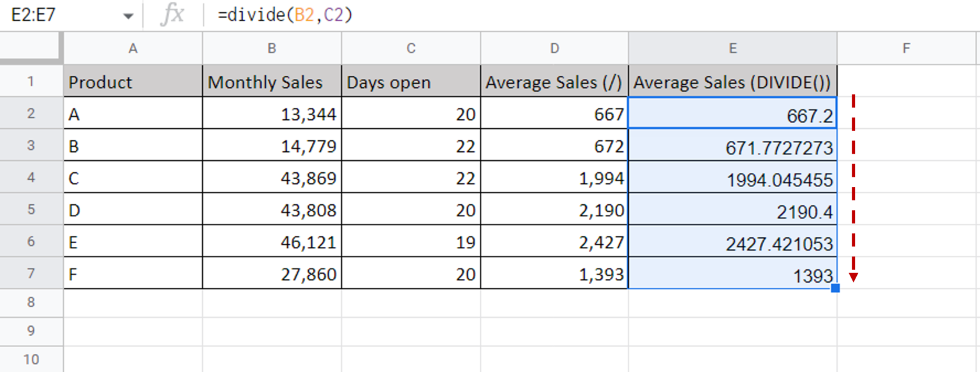Select the Average Sales (DIVIDE()) header
The width and height of the screenshot is (980, 372).
click(732, 82)
